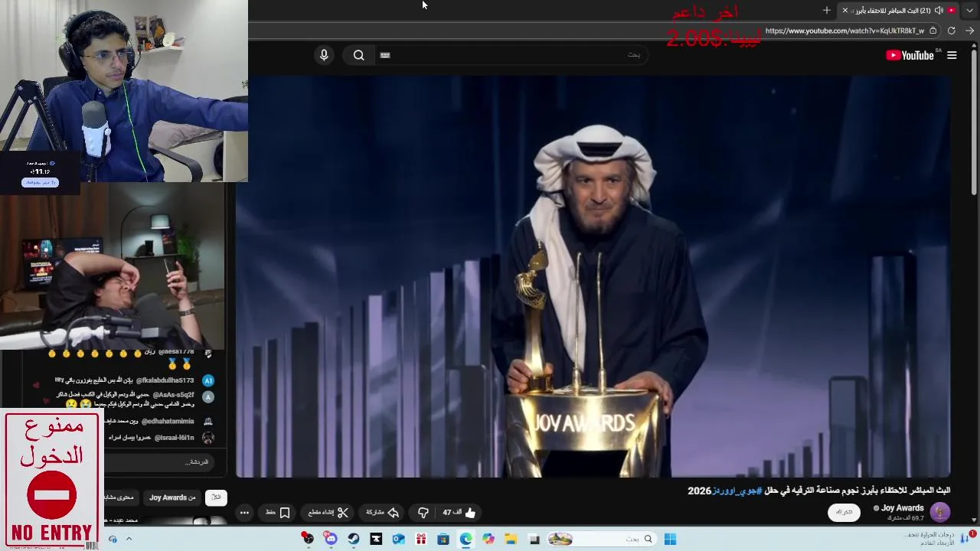Open Microsoft Edge from the taskbar
The width and height of the screenshot is (980, 551).
pyautogui.click(x=465, y=540)
